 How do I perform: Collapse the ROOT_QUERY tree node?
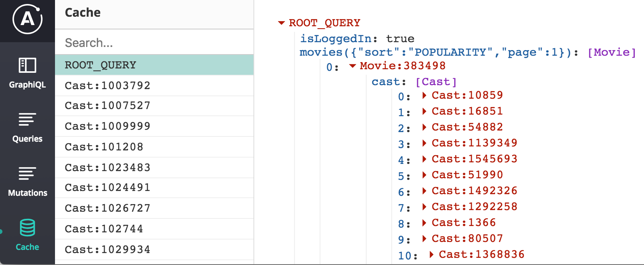click(281, 23)
